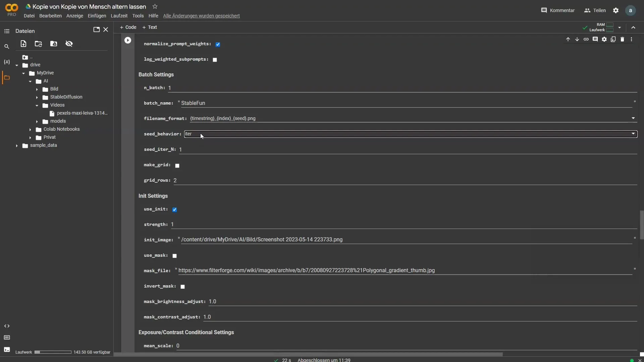The height and width of the screenshot is (362, 644).
Task: Click the mount Drive folder icon
Action: coord(54,44)
